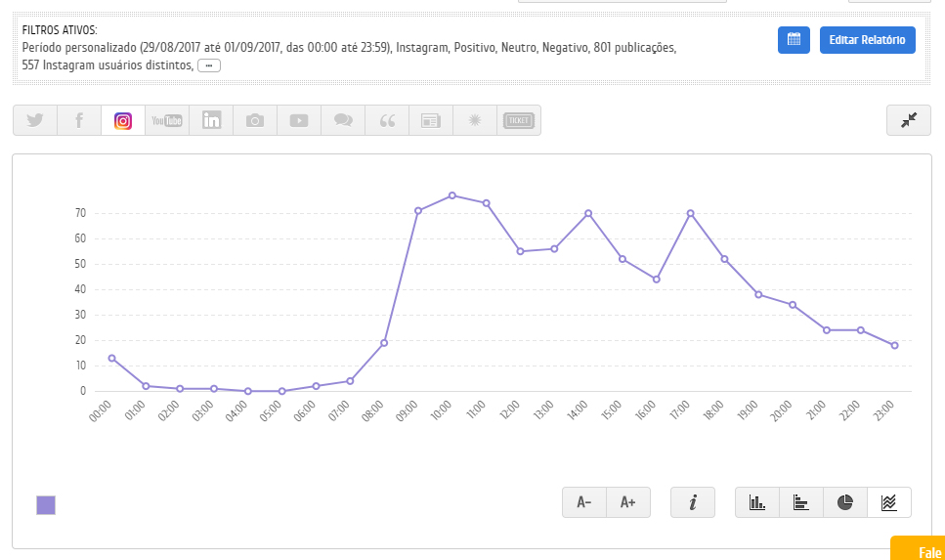The width and height of the screenshot is (945, 560).
Task: Open the calendar date picker
Action: point(794,40)
